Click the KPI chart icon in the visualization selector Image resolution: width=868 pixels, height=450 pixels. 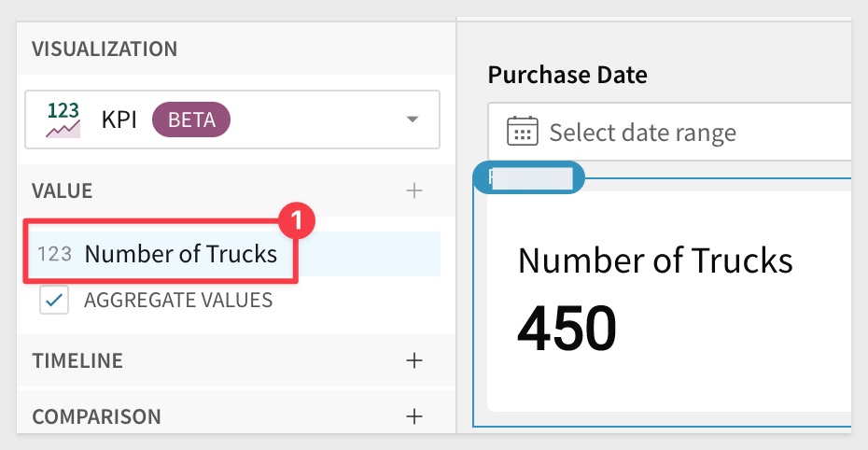tap(63, 120)
